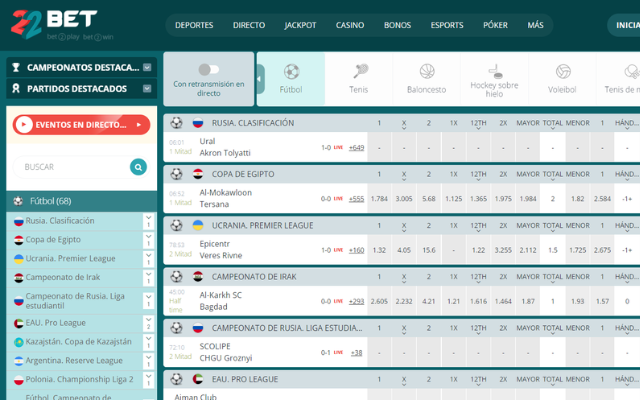The image size is (640, 400).
Task: Click the Poland flag in sidebar list
Action: [x=19, y=380]
